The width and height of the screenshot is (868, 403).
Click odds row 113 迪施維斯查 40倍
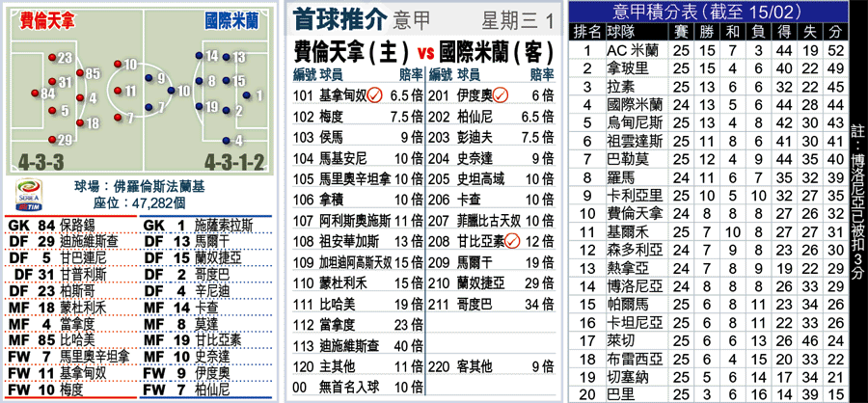[x=358, y=345]
